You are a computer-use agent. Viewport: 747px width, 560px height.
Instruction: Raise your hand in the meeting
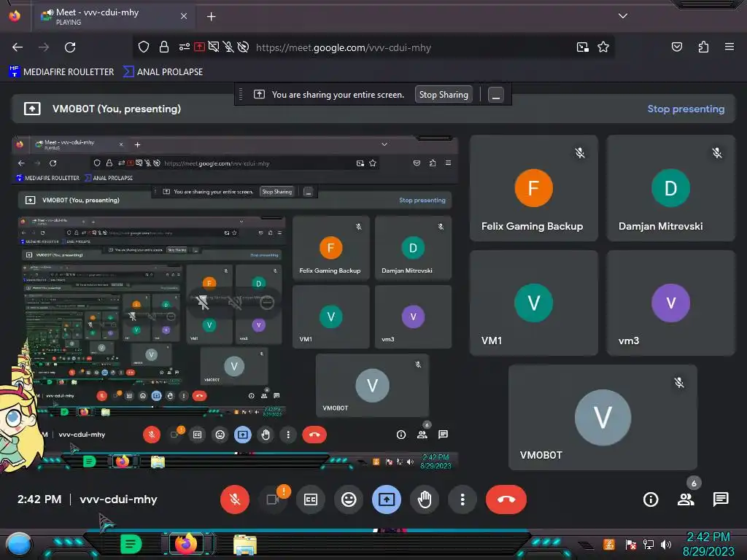pos(425,499)
